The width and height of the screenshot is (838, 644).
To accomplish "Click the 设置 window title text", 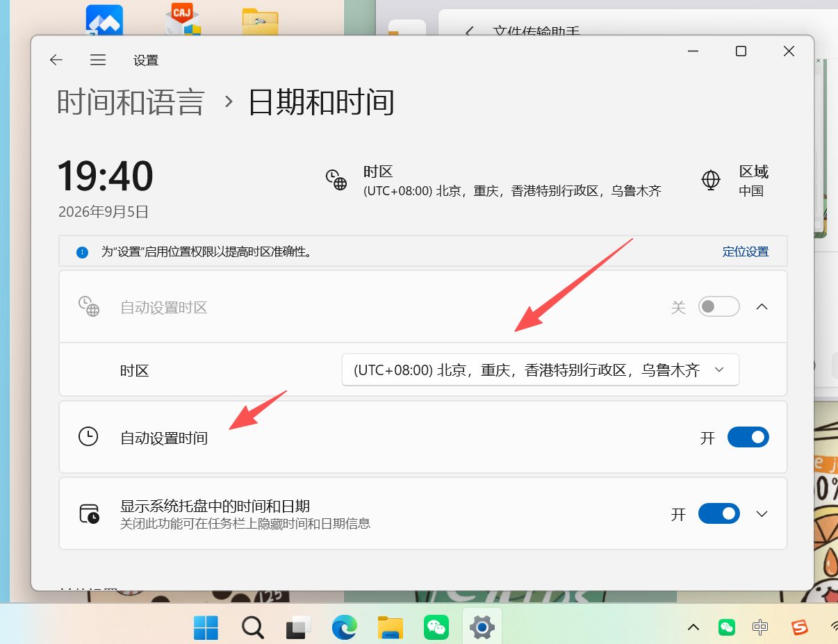I will coord(146,60).
